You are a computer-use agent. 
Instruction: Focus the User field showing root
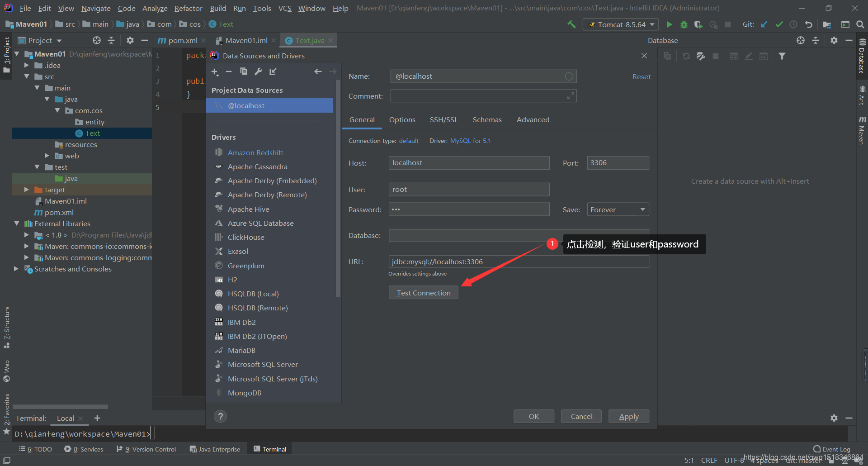pos(469,190)
